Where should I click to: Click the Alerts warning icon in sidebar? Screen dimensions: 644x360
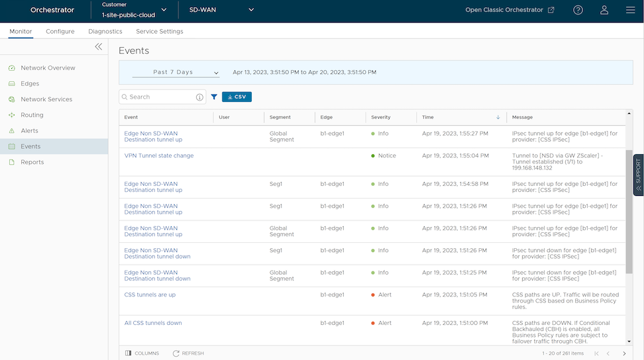[11, 131]
